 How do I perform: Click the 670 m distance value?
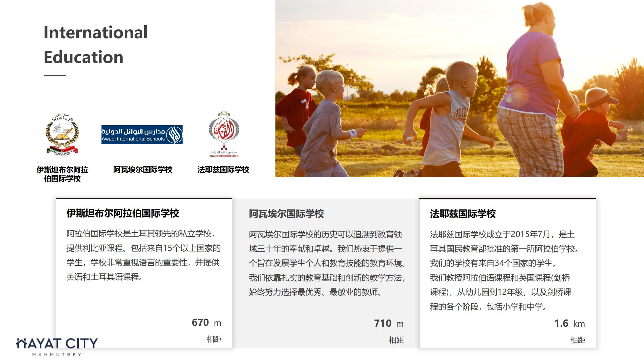pos(206,322)
